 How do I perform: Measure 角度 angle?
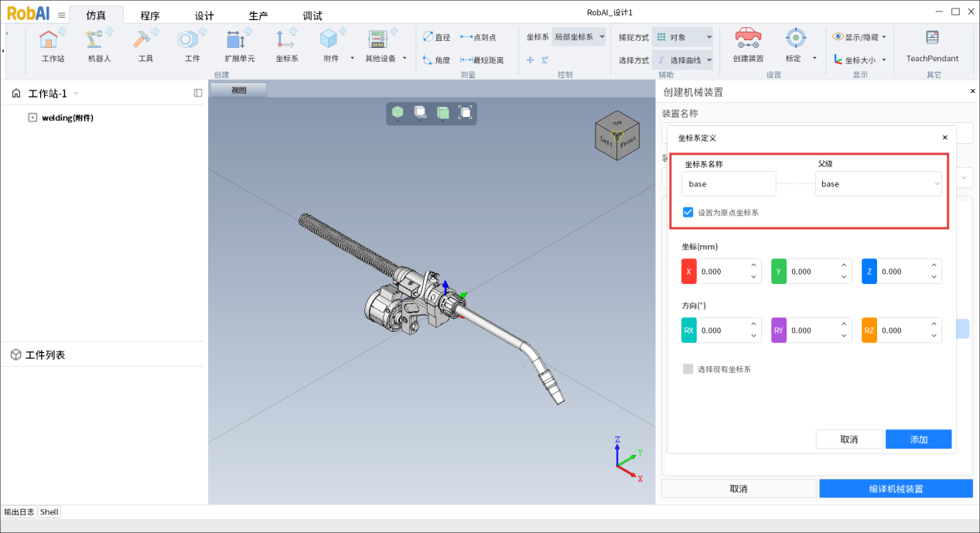point(436,60)
